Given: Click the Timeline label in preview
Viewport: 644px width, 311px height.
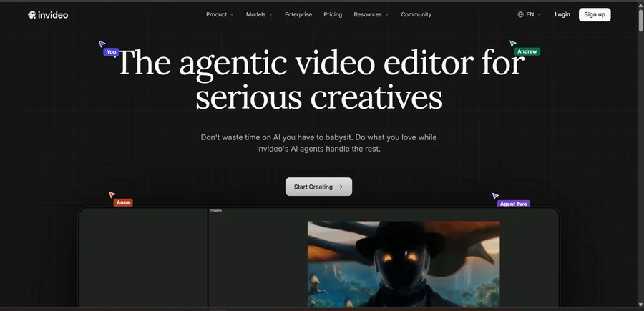Looking at the screenshot, I should 216,210.
